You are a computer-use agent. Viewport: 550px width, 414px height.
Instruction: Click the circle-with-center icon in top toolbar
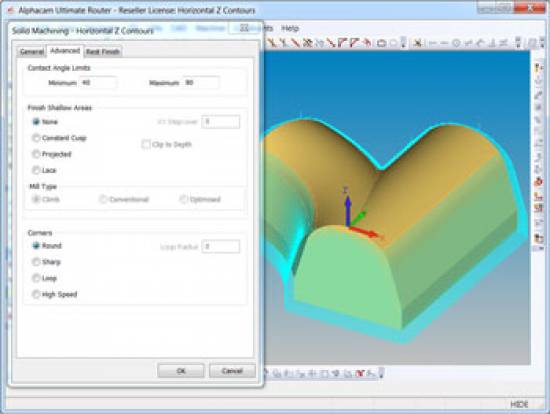pyautogui.click(x=456, y=43)
